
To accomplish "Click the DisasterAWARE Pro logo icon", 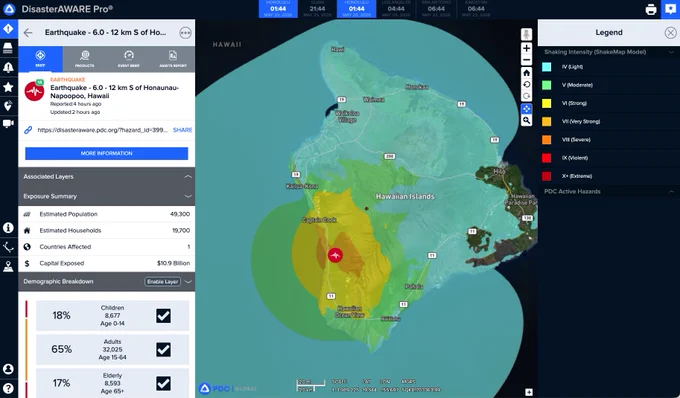I will coord(9,9).
